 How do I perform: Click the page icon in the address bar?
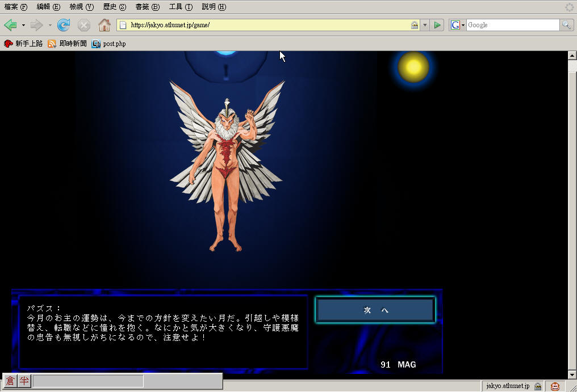click(x=123, y=25)
